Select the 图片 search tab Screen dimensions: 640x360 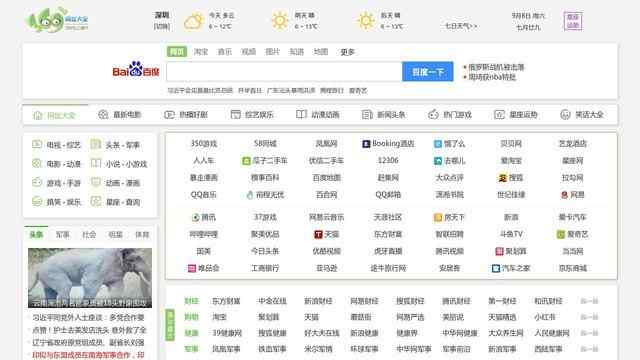[273, 52]
